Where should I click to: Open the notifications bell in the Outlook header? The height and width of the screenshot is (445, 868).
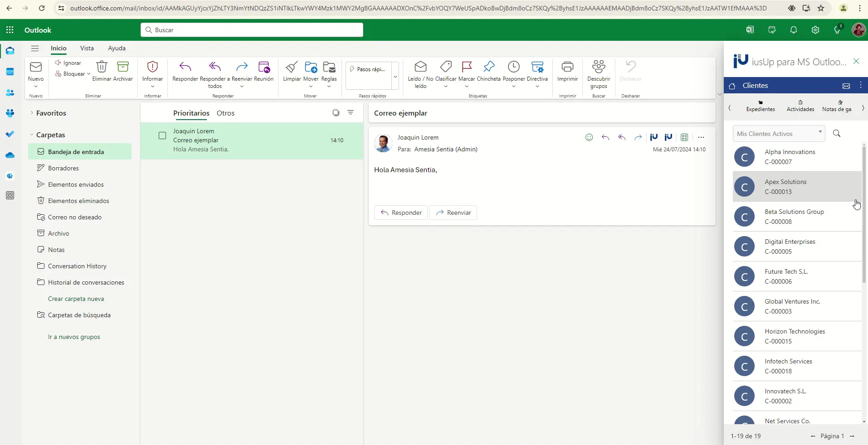pos(793,30)
